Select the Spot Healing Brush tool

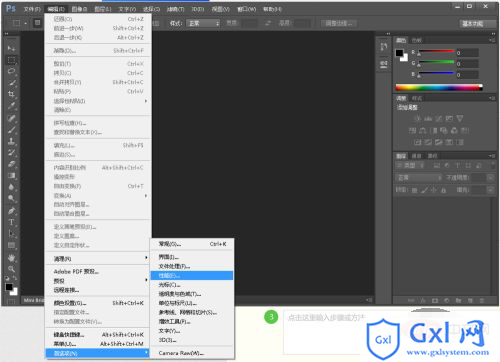(11, 119)
